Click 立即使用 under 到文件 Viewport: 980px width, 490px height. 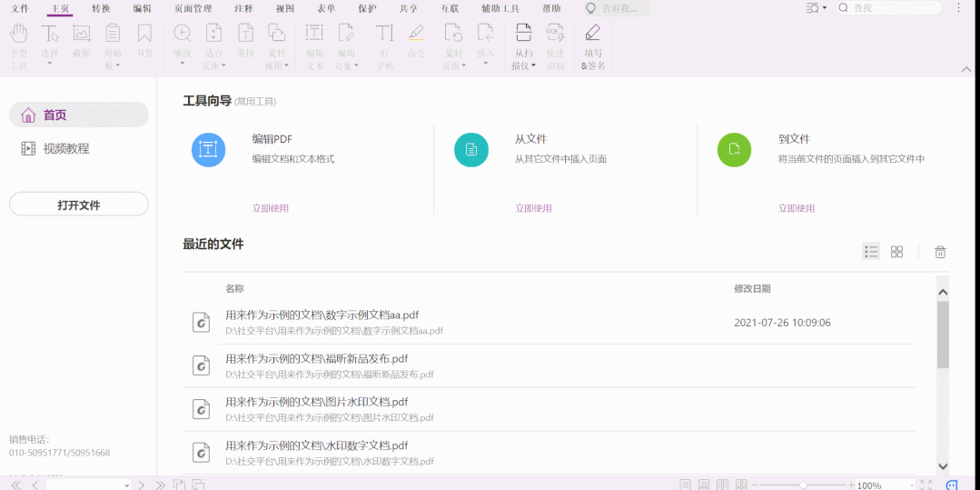797,208
